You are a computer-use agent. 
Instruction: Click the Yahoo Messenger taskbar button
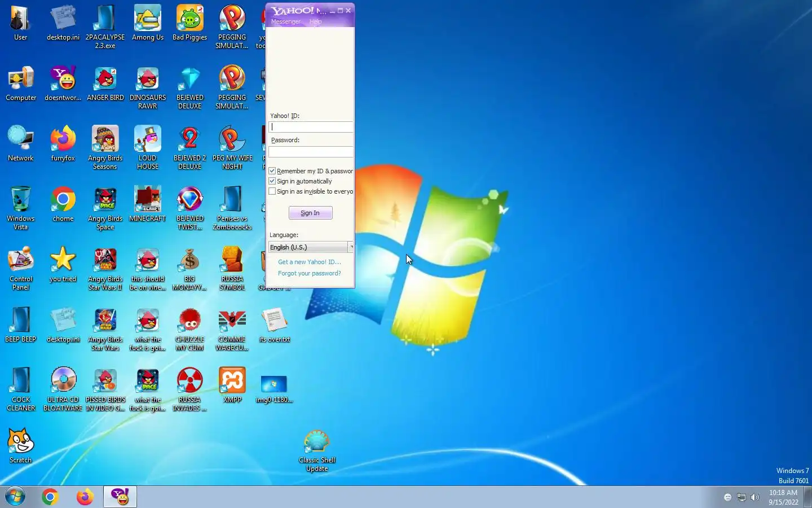coord(120,497)
